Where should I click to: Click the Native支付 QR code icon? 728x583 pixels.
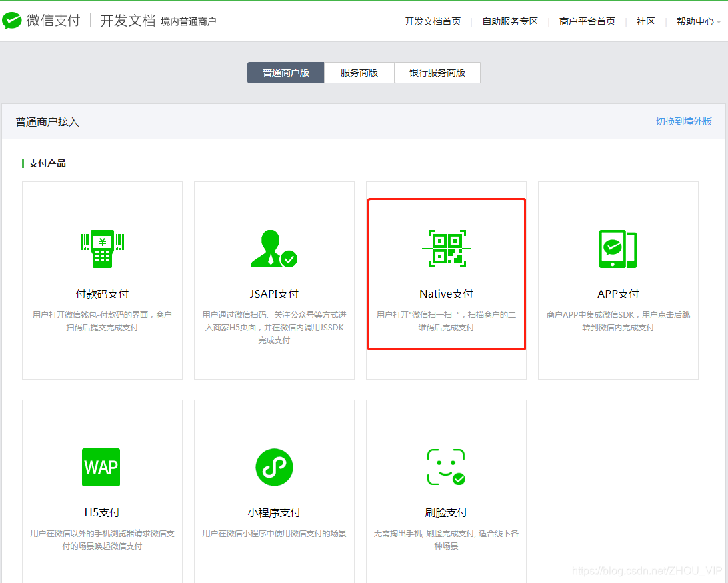[446, 249]
